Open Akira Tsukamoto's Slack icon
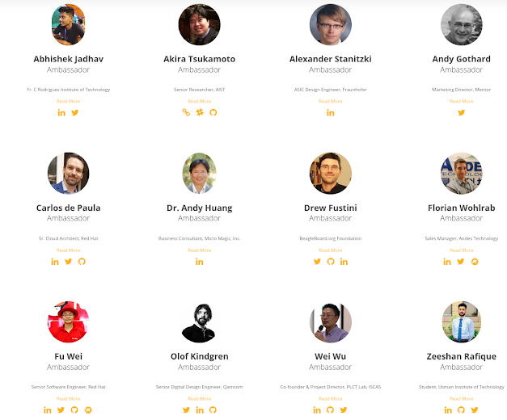Viewport: 507px width, 420px height. [x=199, y=112]
